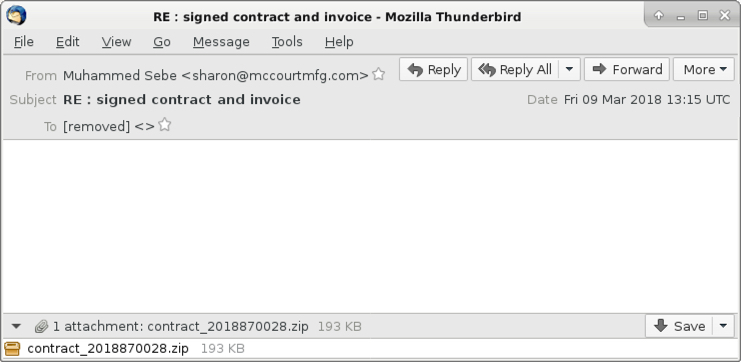
Task: Open the File menu
Action: point(24,42)
